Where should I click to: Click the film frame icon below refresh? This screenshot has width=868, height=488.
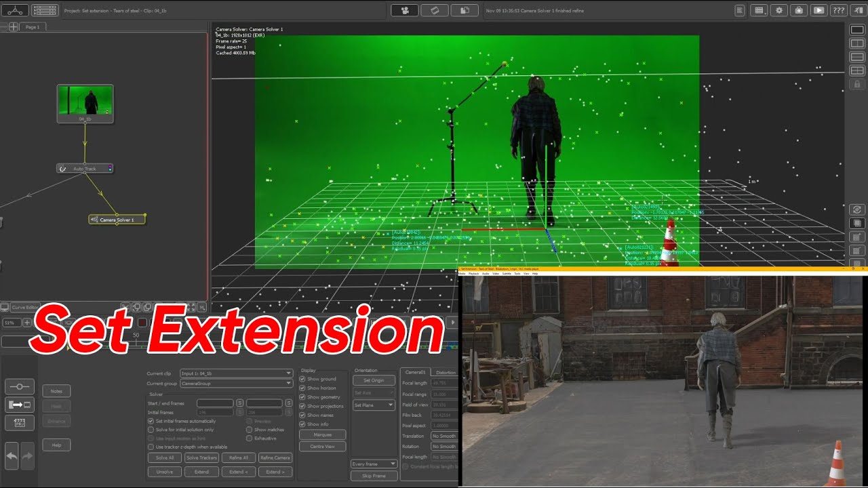click(x=856, y=223)
